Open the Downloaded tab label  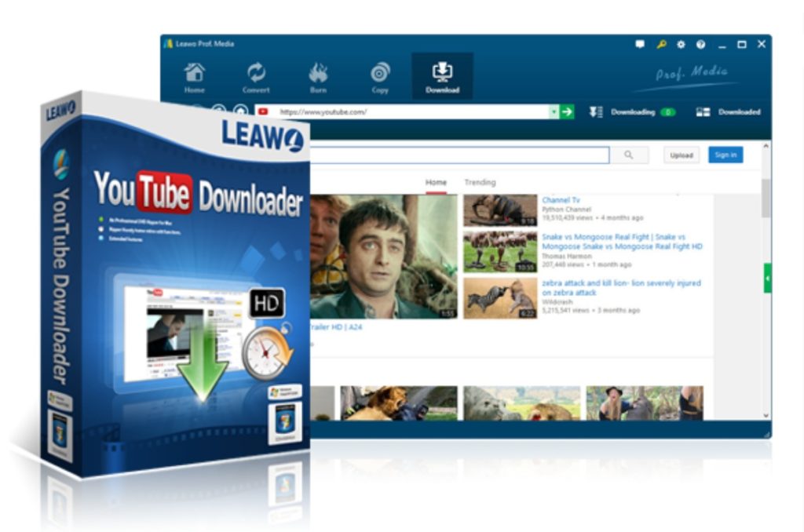tap(740, 111)
